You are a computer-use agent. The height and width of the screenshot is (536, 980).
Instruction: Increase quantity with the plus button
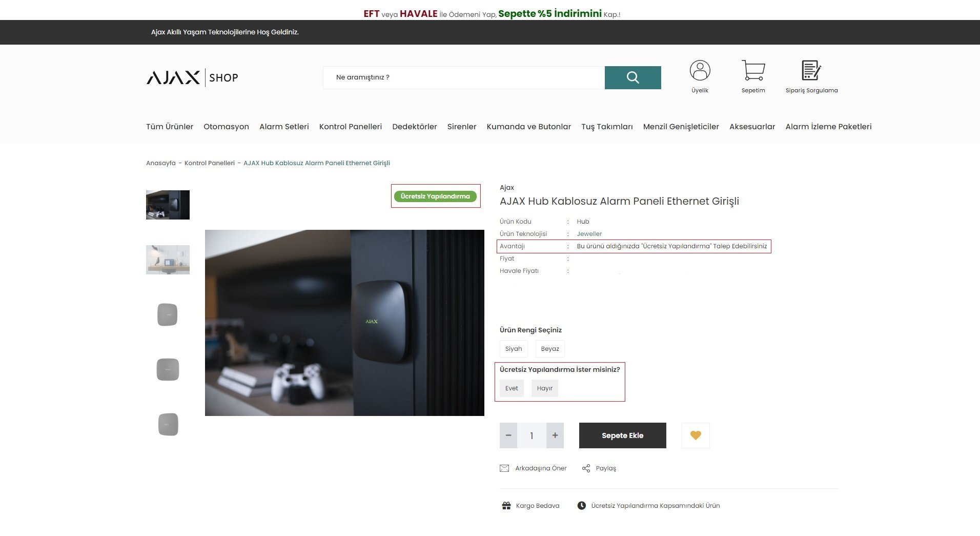[555, 435]
